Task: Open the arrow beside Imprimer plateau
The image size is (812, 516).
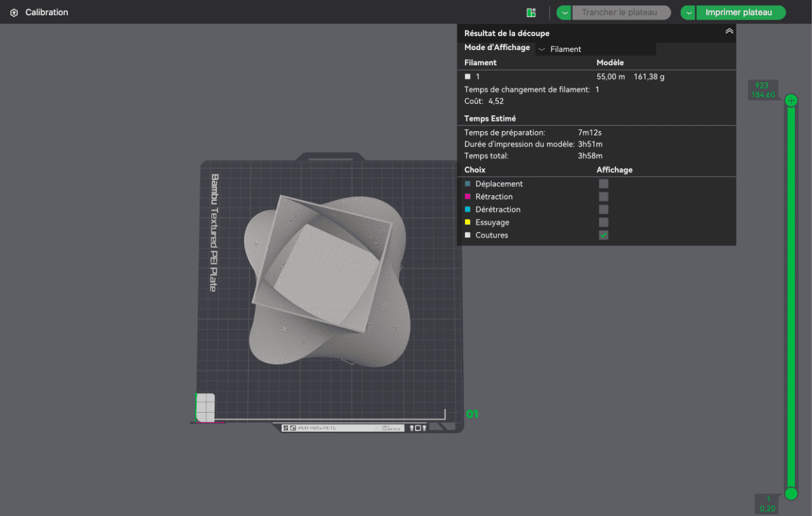Action: 688,13
